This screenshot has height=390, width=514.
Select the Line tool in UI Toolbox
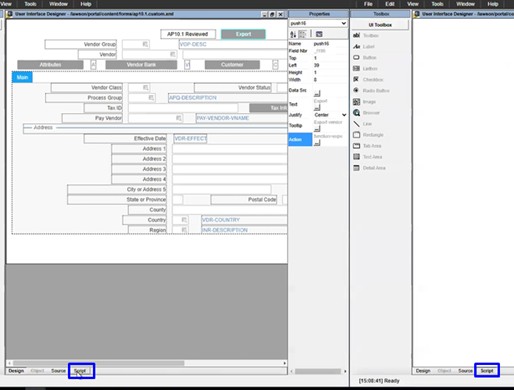tap(362, 124)
